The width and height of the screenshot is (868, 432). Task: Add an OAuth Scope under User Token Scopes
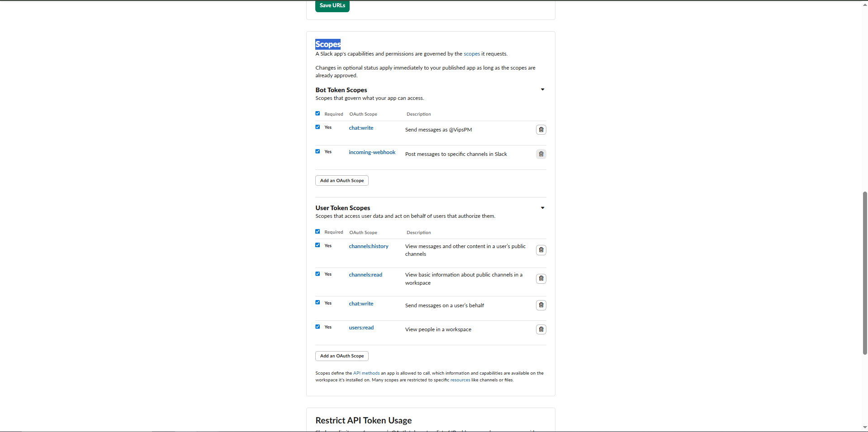[x=342, y=356]
